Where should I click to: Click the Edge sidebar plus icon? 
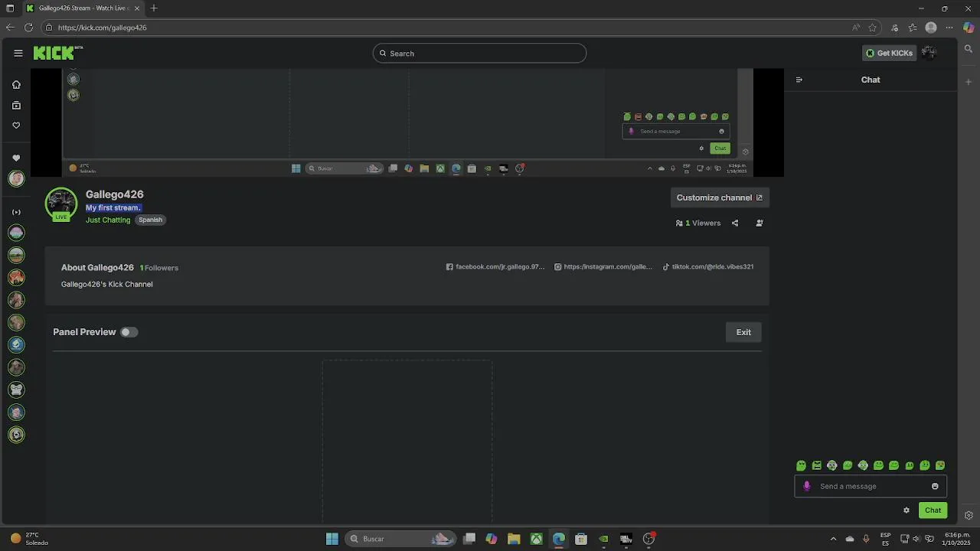click(969, 81)
